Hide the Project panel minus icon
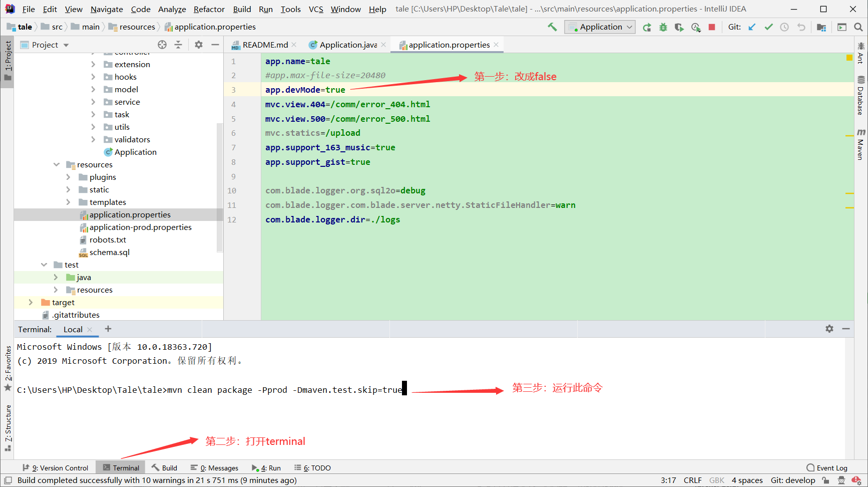868x487 pixels. 215,45
